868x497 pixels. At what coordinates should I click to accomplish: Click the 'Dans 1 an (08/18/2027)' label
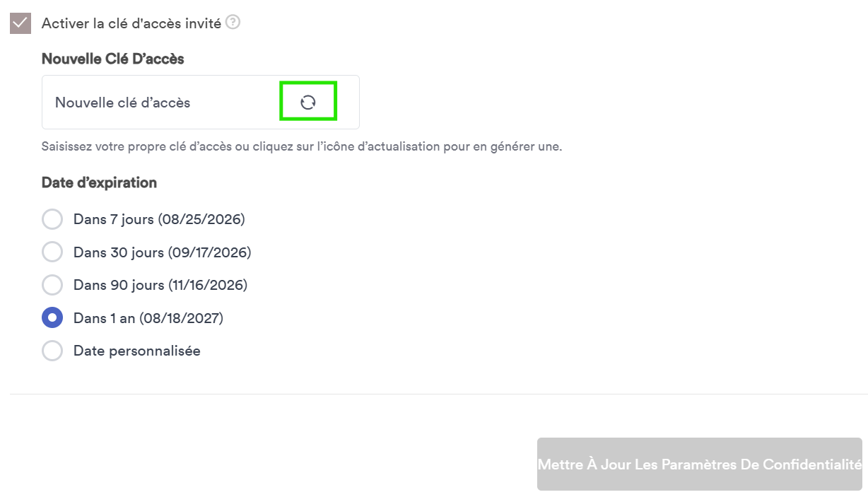148,318
